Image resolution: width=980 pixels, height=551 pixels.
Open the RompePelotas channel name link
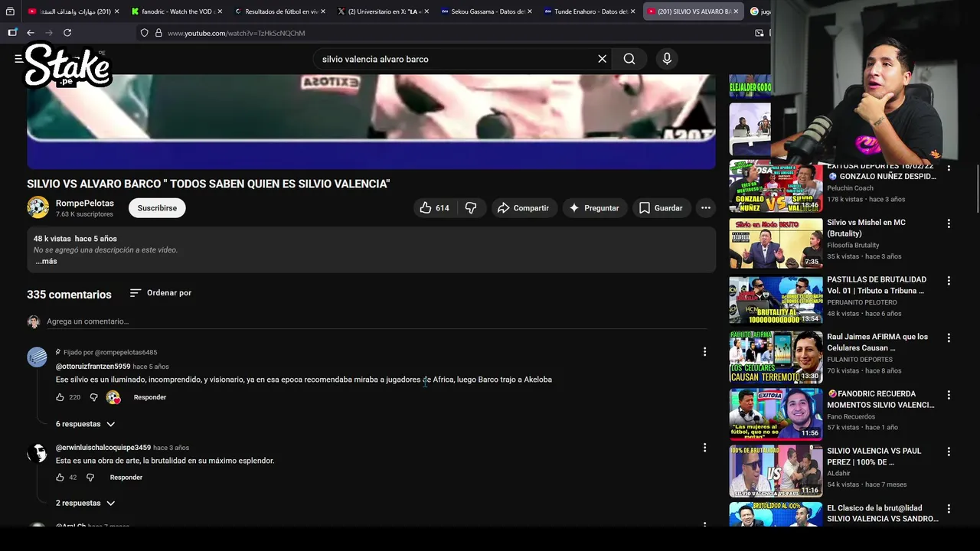point(85,203)
